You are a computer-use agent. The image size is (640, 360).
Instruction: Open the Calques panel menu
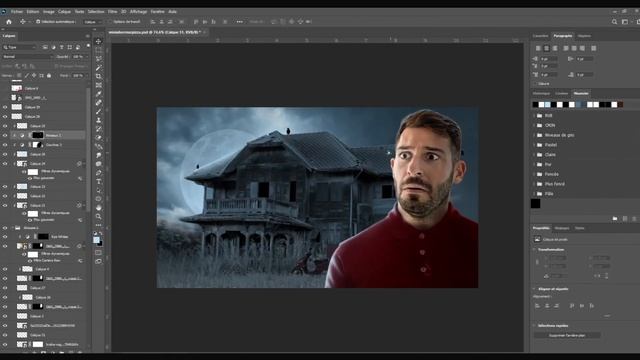point(87,36)
